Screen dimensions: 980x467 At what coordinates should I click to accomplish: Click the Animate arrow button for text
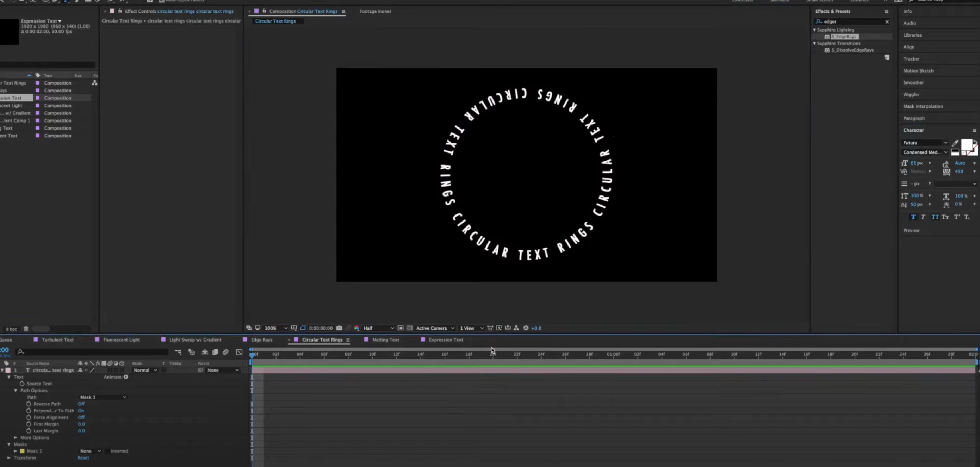point(126,377)
